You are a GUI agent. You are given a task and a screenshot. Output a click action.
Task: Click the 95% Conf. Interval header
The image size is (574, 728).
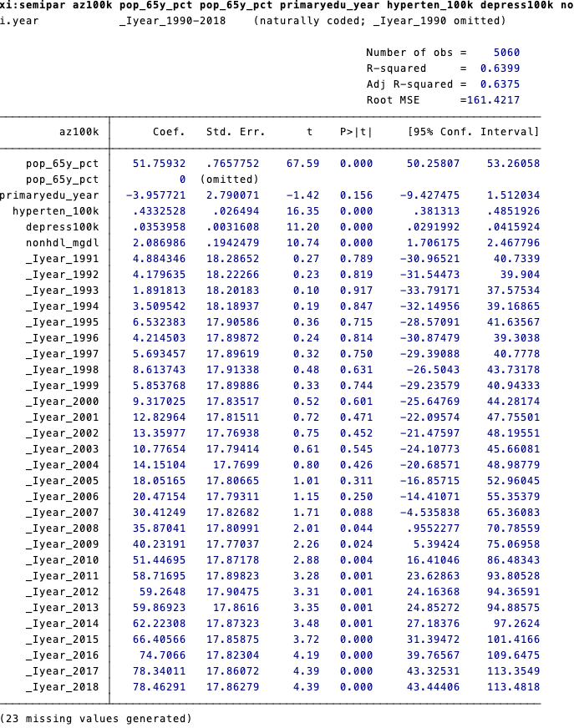473,132
